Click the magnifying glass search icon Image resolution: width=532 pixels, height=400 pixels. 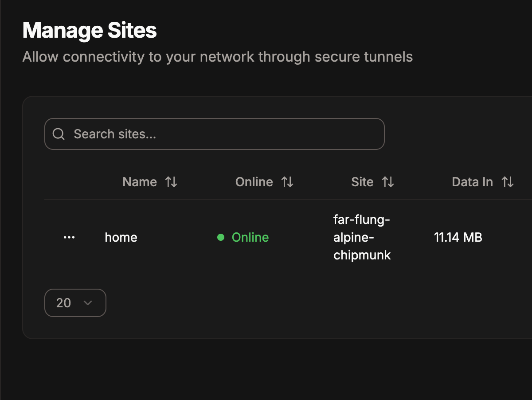pos(59,134)
